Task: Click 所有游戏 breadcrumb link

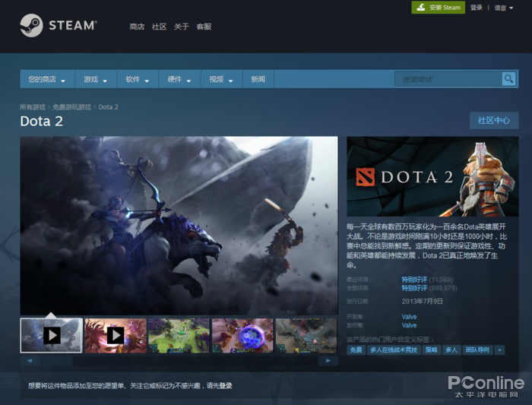Action: (33, 107)
